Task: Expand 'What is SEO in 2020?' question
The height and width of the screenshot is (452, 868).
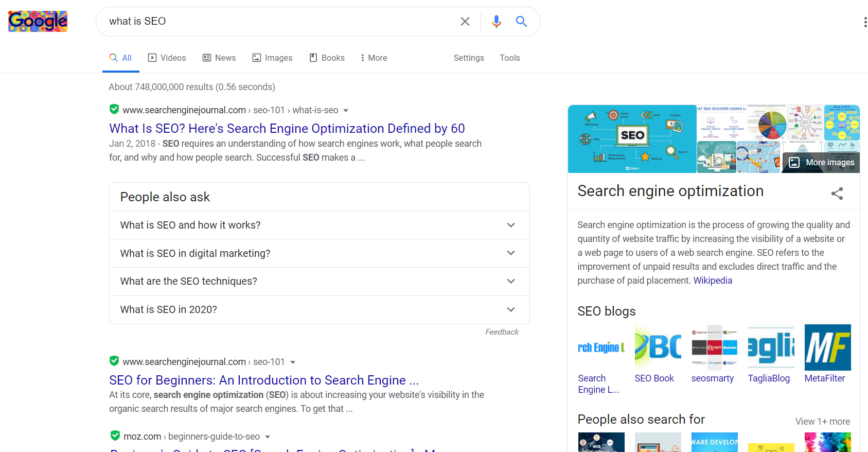Action: [x=510, y=309]
